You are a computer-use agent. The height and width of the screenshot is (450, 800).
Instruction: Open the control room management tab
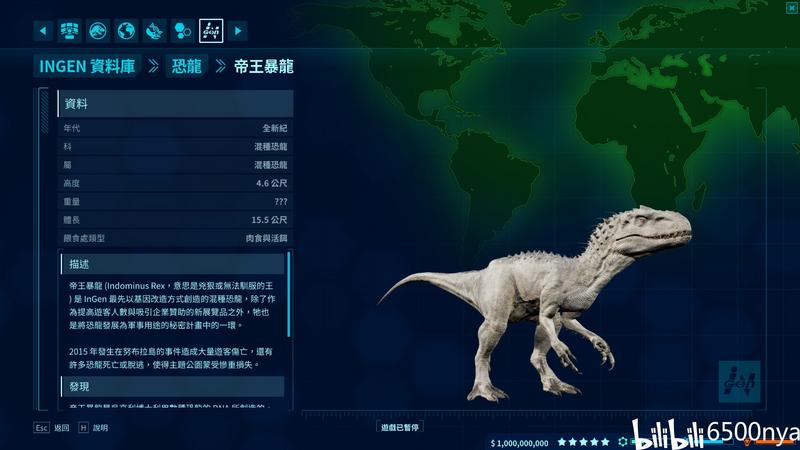69,31
